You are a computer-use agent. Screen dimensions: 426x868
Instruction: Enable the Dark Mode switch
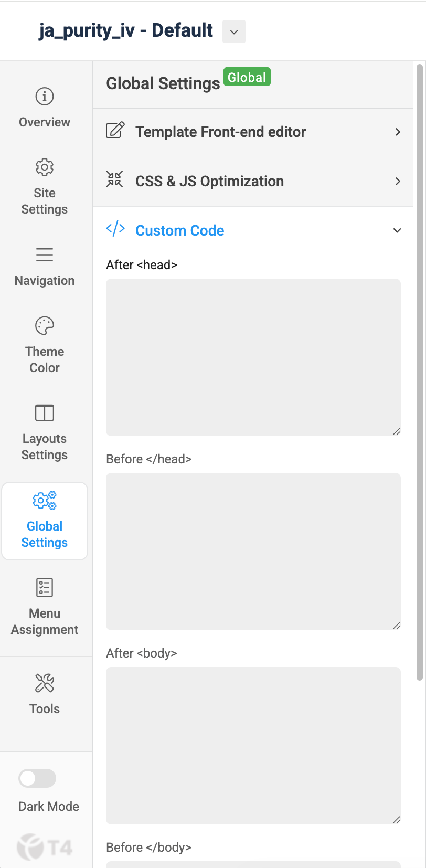point(37,778)
